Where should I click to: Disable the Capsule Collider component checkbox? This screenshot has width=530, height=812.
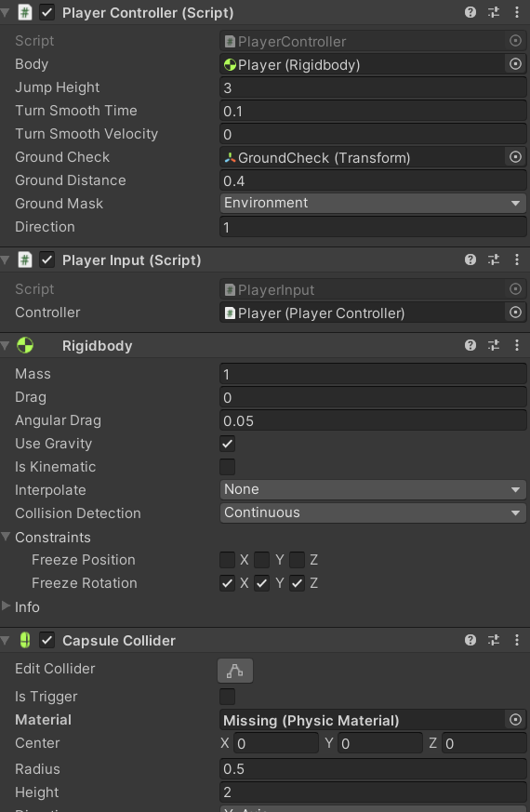click(47, 640)
